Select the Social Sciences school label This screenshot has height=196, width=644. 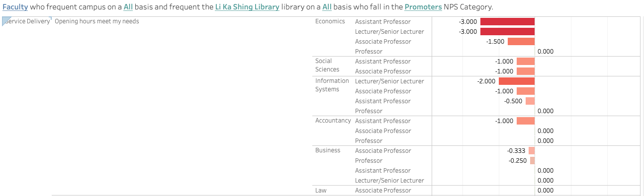click(x=327, y=65)
